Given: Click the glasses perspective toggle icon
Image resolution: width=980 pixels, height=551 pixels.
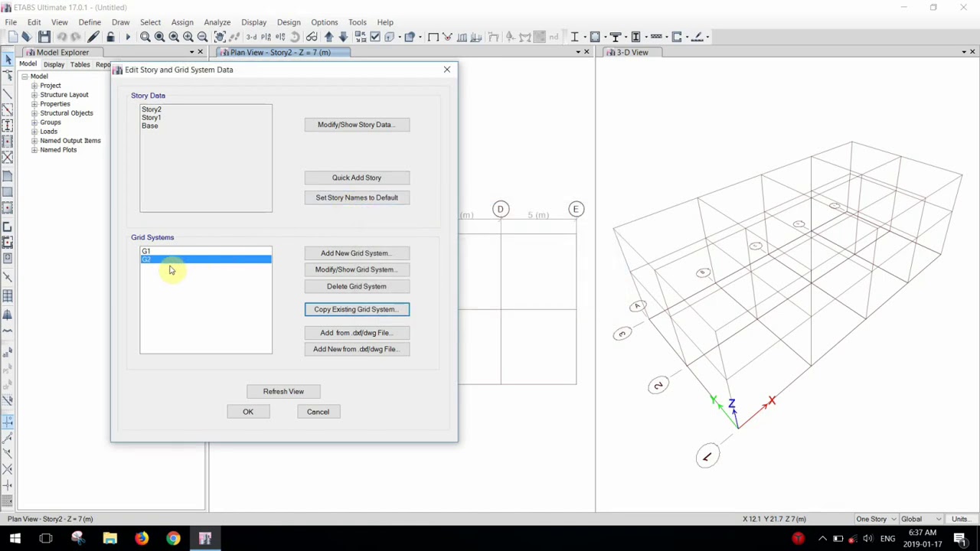Looking at the screenshot, I should [312, 37].
